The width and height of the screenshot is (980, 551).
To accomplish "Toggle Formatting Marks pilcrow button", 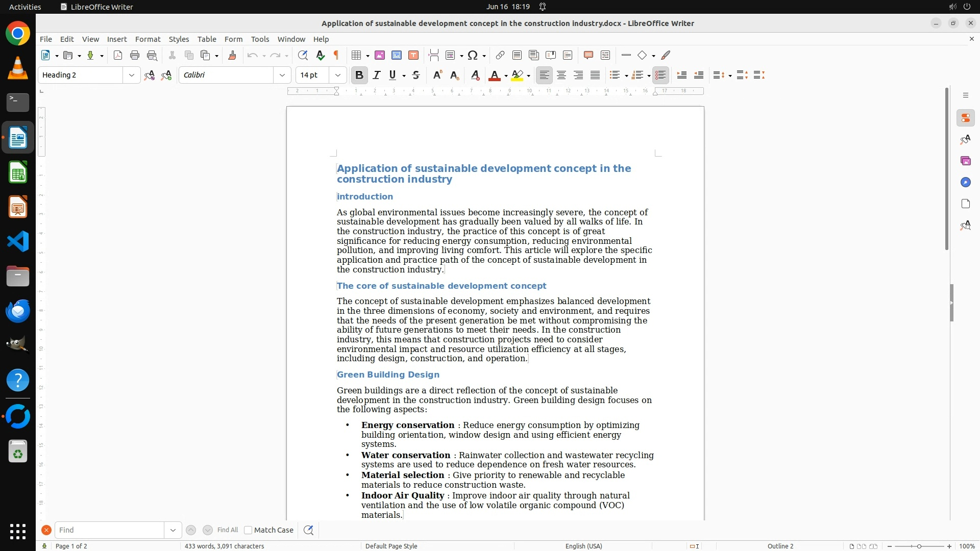I will [x=336, y=56].
